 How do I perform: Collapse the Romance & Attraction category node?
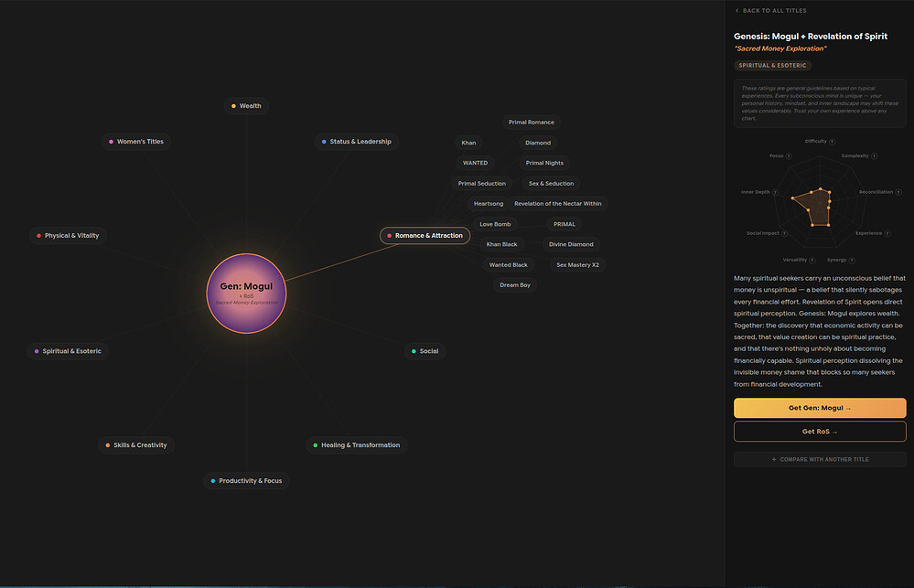(x=425, y=236)
